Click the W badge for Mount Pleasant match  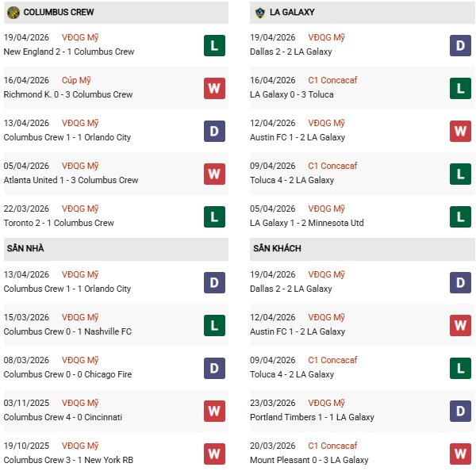pyautogui.click(x=460, y=454)
